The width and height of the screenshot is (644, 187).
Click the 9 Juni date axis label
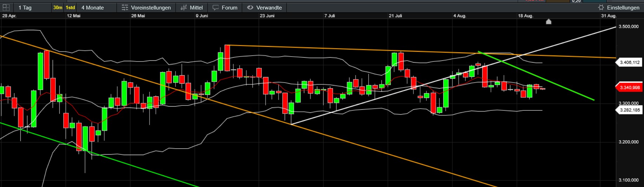coord(202,16)
